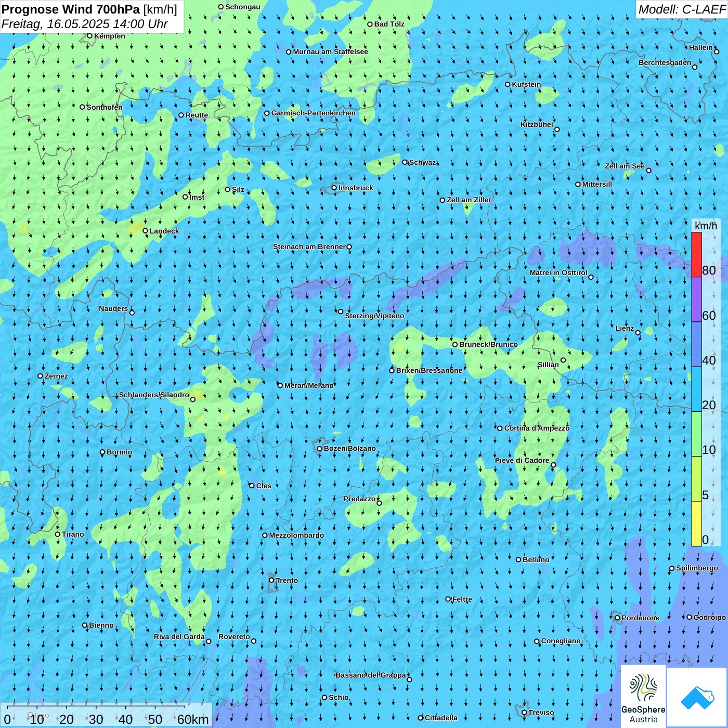Click the '60km' scale bar label

pyautogui.click(x=193, y=720)
